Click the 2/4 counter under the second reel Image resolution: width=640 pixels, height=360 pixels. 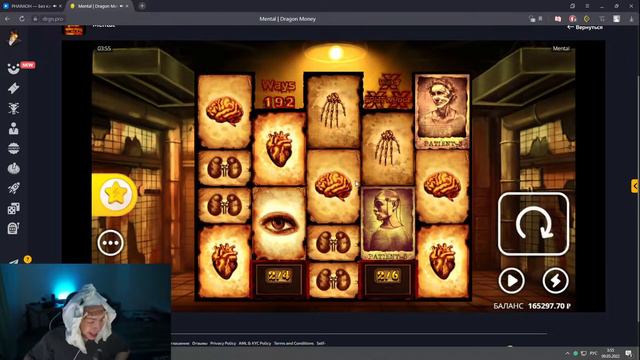pyautogui.click(x=279, y=276)
